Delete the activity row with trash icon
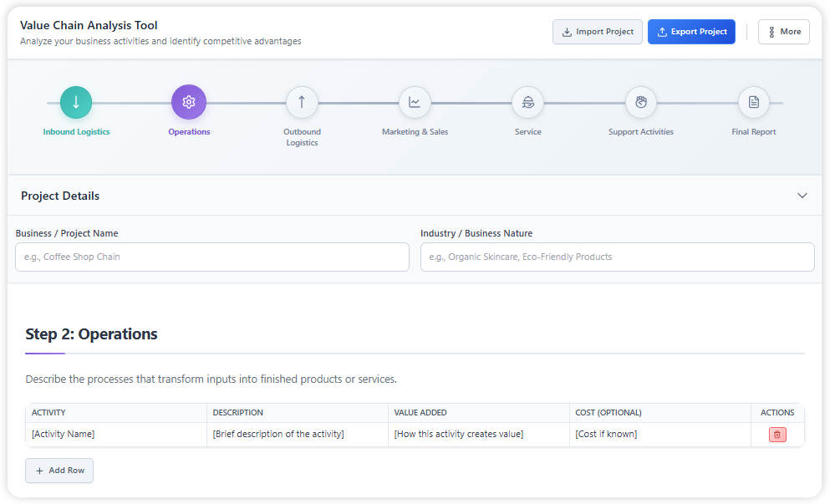 click(x=777, y=435)
